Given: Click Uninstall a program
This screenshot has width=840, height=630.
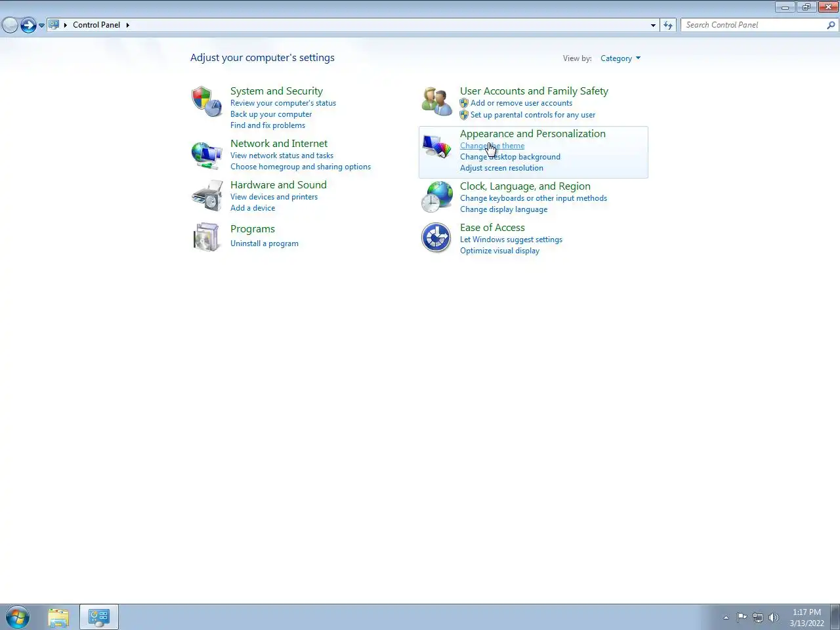Looking at the screenshot, I should click(x=264, y=243).
